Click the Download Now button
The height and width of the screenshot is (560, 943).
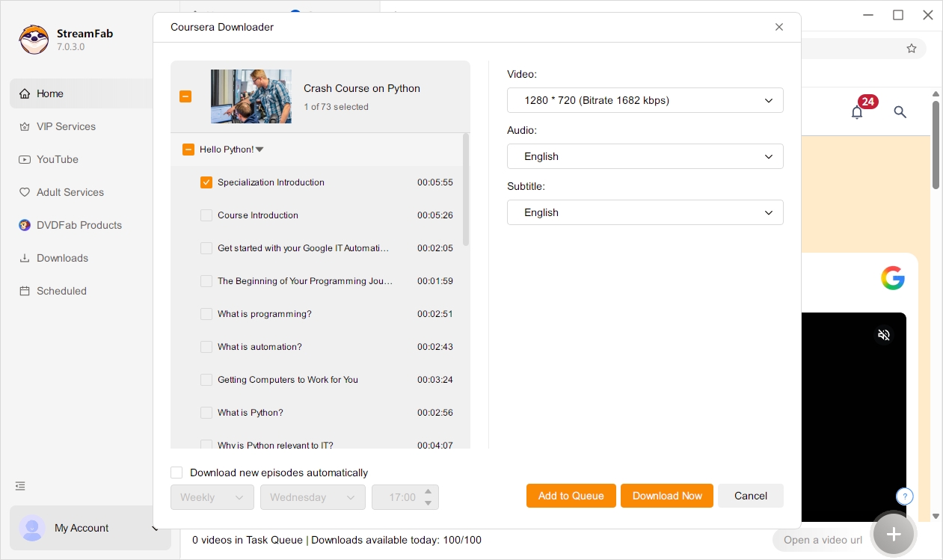[x=667, y=496]
